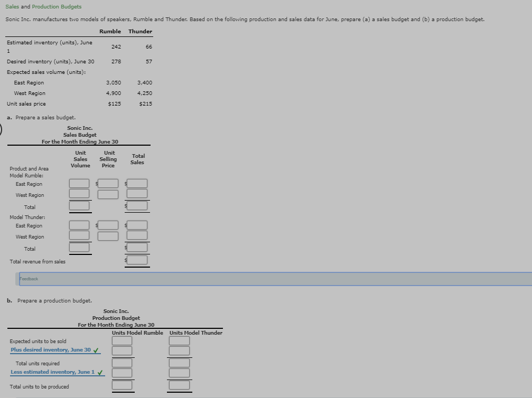Click the total units to be produced Rumble field
The width and height of the screenshot is (532, 398).
(122, 385)
